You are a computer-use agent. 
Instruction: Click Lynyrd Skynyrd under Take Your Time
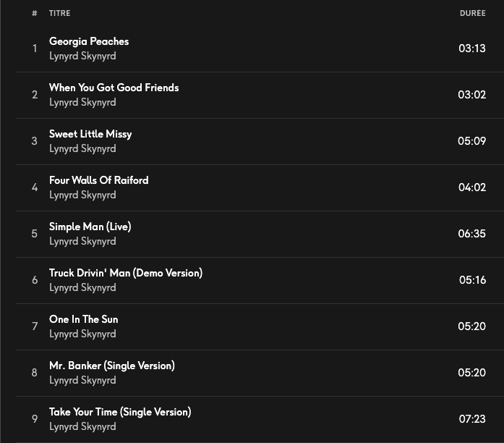(x=82, y=426)
